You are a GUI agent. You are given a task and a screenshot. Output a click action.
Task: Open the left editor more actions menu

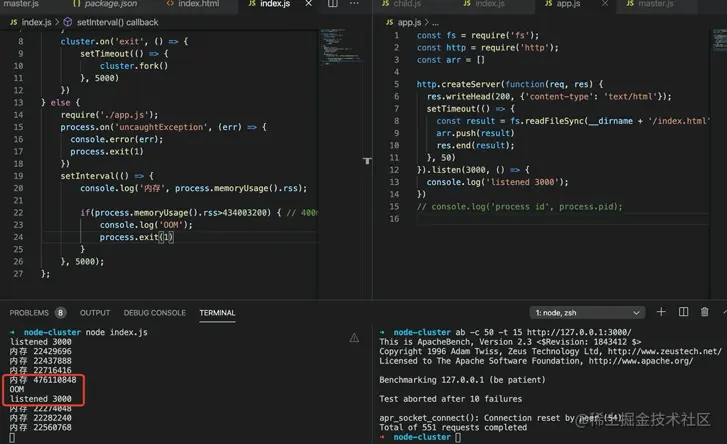click(x=354, y=4)
